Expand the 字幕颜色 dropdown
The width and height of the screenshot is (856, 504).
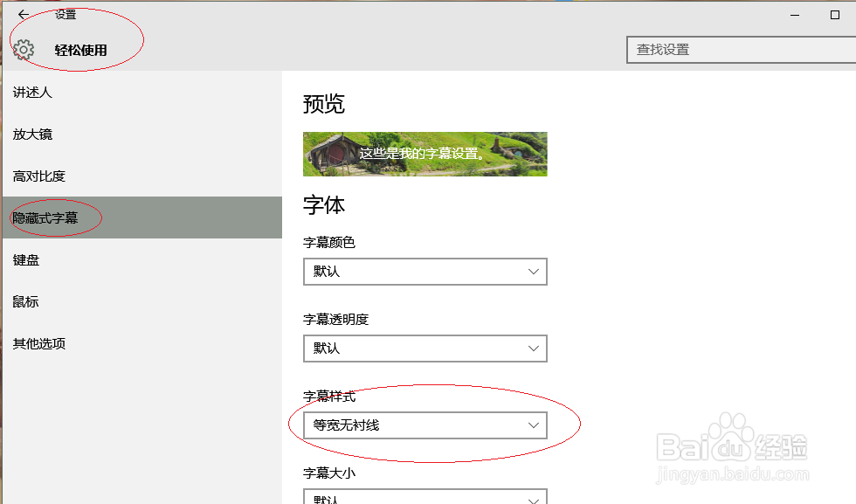425,272
